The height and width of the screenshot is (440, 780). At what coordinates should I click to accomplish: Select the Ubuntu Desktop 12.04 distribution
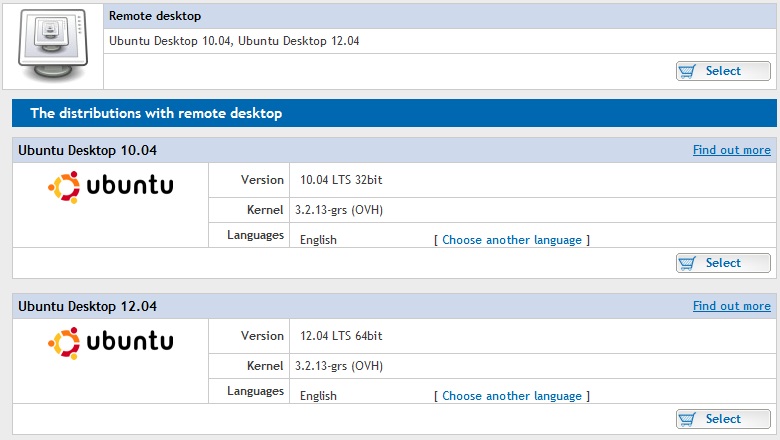tap(723, 419)
